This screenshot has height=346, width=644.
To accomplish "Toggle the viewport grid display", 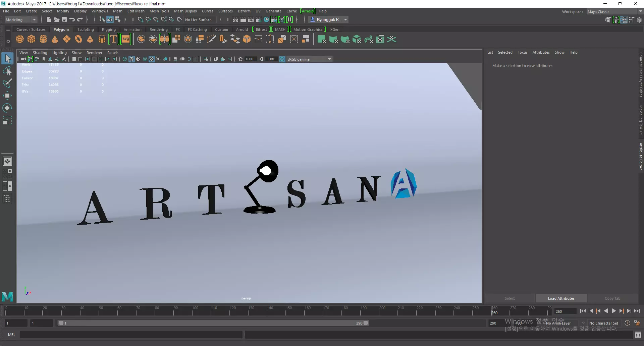I will pos(74,59).
